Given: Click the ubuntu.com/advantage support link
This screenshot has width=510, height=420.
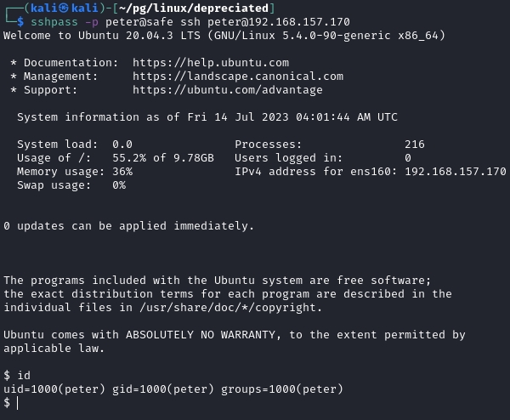Looking at the screenshot, I should 228,89.
